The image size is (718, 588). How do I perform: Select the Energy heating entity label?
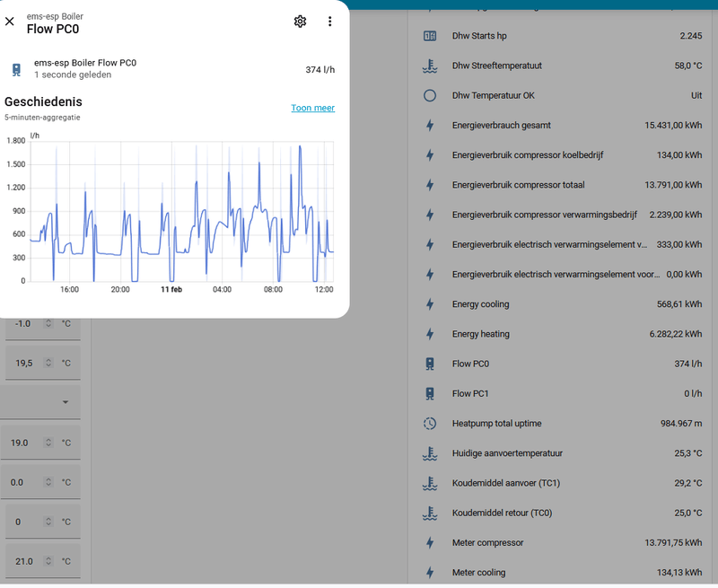pos(480,334)
